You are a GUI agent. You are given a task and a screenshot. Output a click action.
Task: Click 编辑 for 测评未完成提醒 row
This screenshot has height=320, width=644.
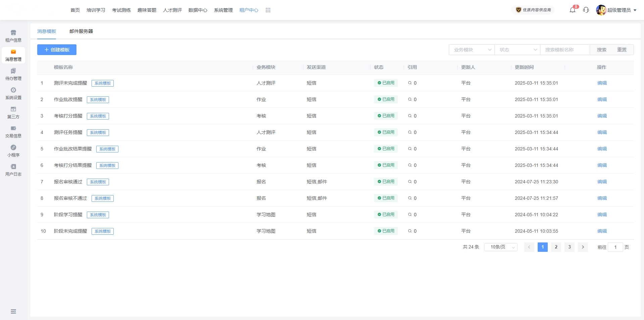click(x=602, y=83)
